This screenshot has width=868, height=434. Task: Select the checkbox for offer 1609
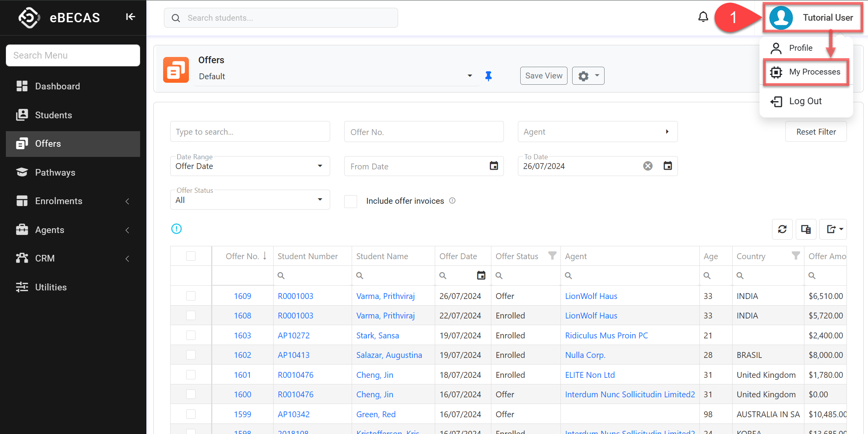(191, 296)
